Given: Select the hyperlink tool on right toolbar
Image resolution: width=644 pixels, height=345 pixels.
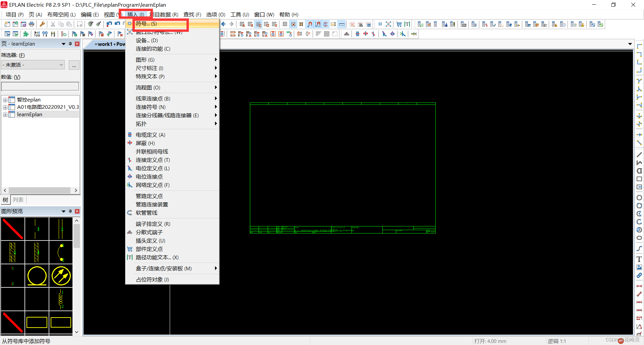Looking at the screenshot, I should tap(639, 275).
